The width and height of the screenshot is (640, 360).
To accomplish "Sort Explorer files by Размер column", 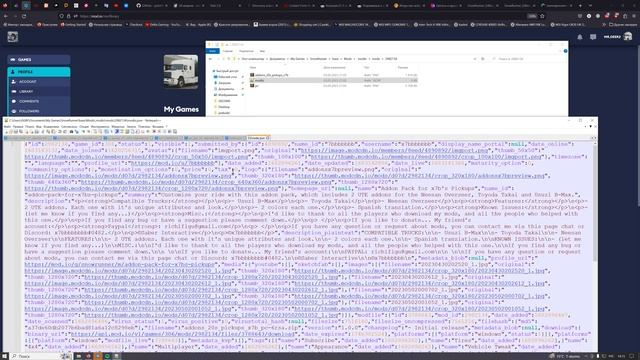I will click(403, 67).
